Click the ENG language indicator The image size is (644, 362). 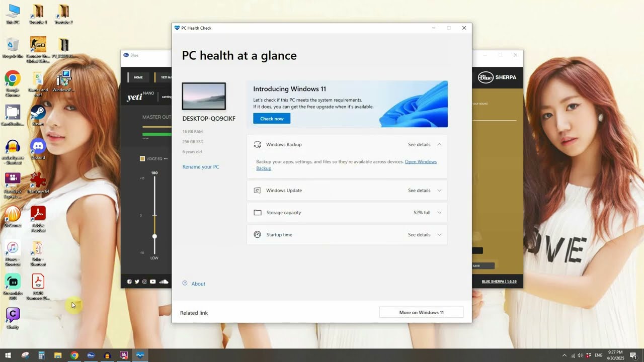click(x=599, y=355)
